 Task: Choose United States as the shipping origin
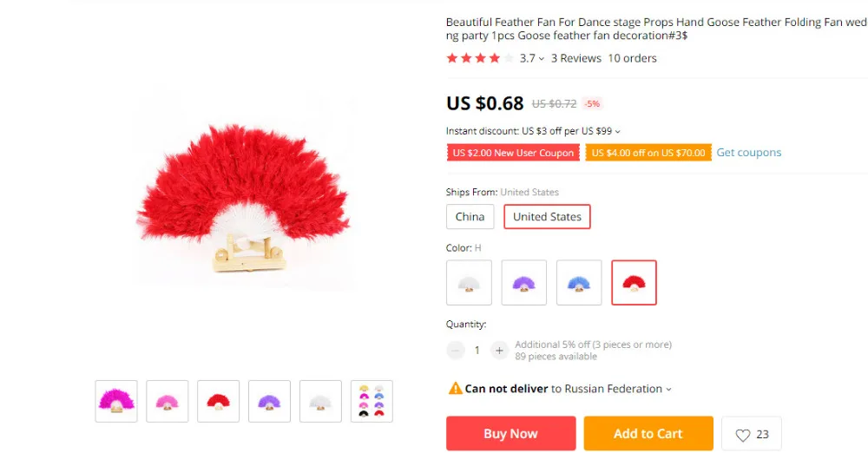point(547,217)
